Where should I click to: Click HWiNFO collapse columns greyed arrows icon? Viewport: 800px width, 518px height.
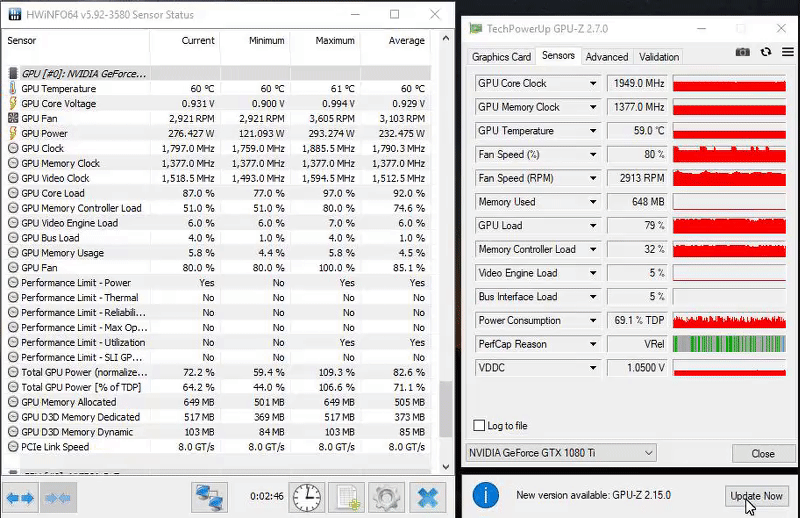tap(58, 498)
